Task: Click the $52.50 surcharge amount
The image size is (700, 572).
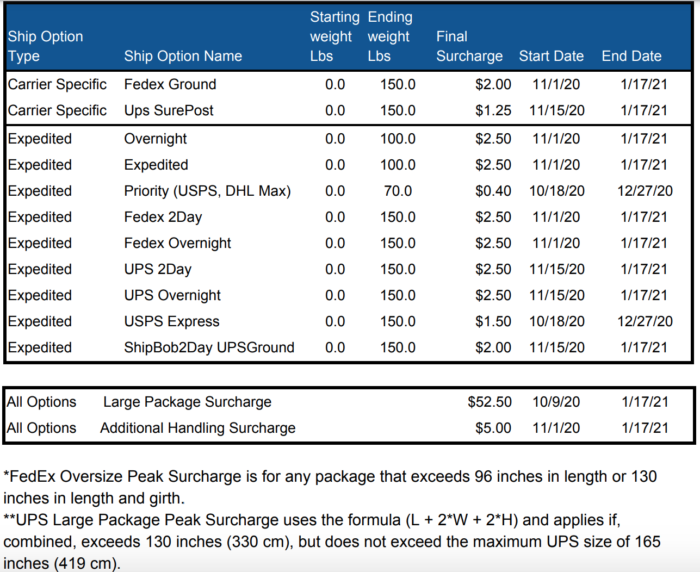Action: tap(489, 402)
